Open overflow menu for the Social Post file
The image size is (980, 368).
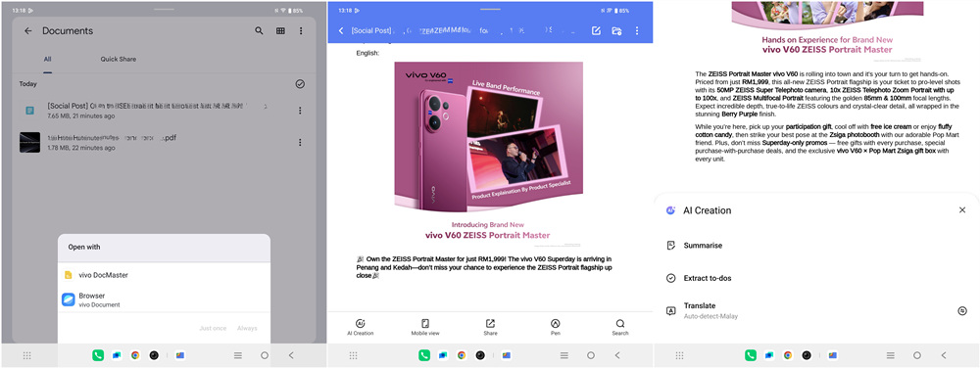300,111
